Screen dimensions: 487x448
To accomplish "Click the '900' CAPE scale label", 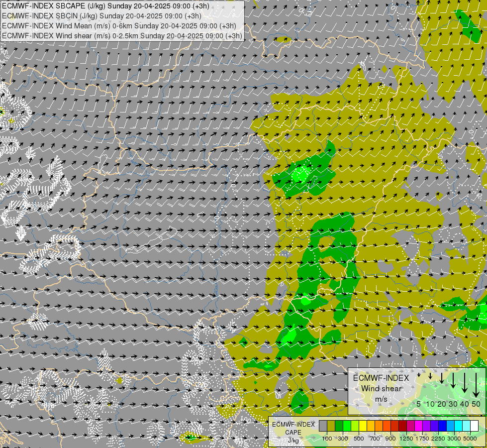I will tap(390, 439).
